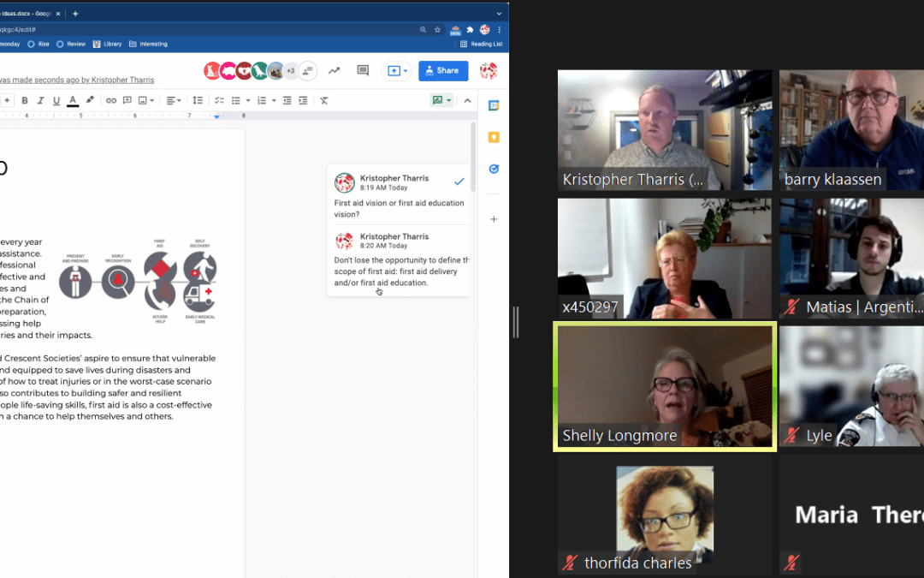Select the comment 'First aid vision or first aid education vision?'
924x578 pixels.
[x=399, y=209]
